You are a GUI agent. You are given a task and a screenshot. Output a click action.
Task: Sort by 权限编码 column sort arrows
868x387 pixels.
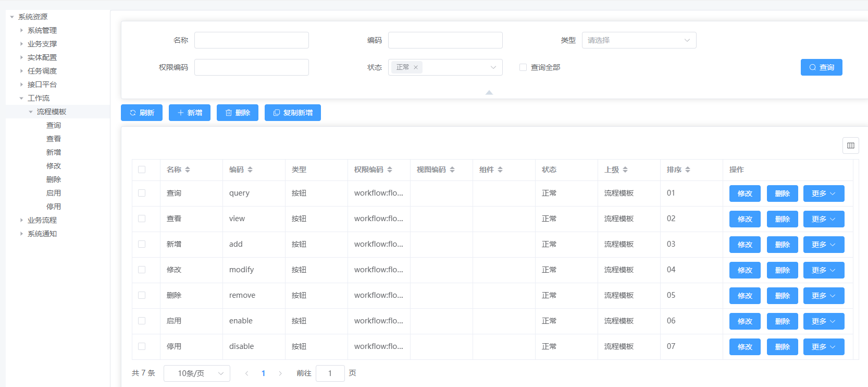click(390, 170)
